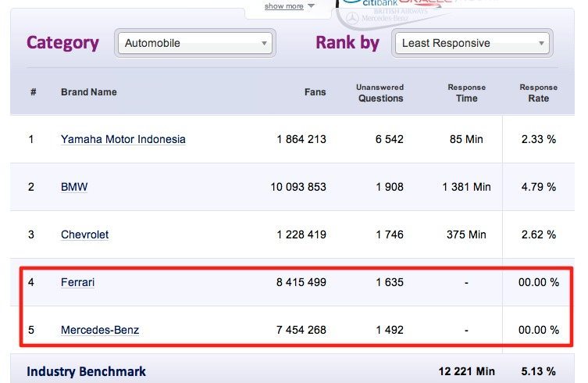This screenshot has height=383, width=588.
Task: Select unanswered questions value 6 542
Action: [390, 139]
